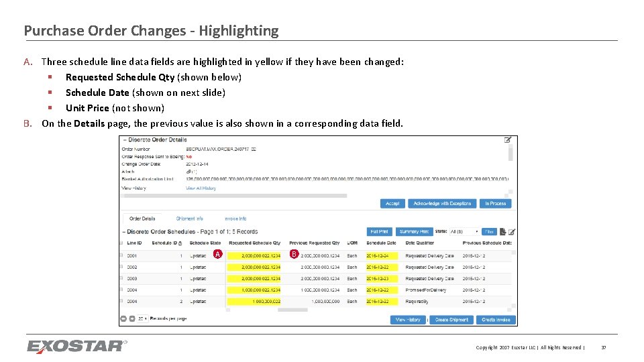Screen dimensions: 644x362
Task: Click the lock icon beside Schedule ID header
Action: point(180,243)
